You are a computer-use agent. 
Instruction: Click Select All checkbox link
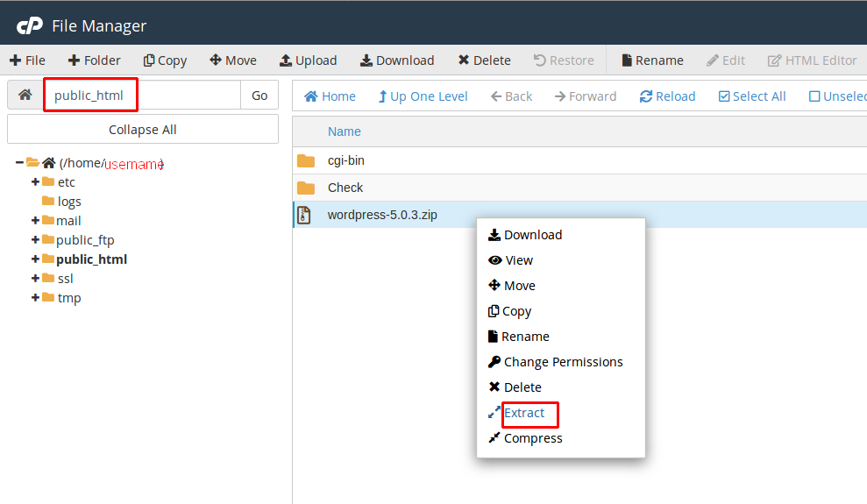[x=752, y=96]
